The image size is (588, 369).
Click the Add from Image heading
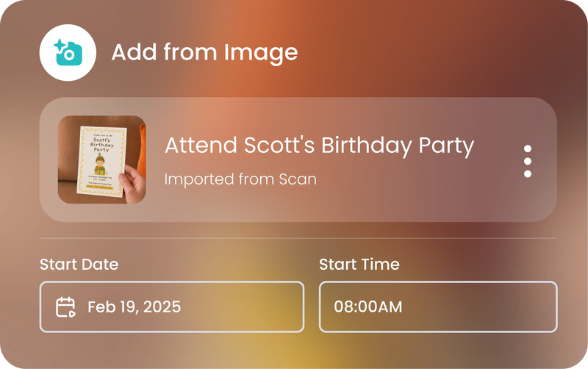[x=205, y=52]
